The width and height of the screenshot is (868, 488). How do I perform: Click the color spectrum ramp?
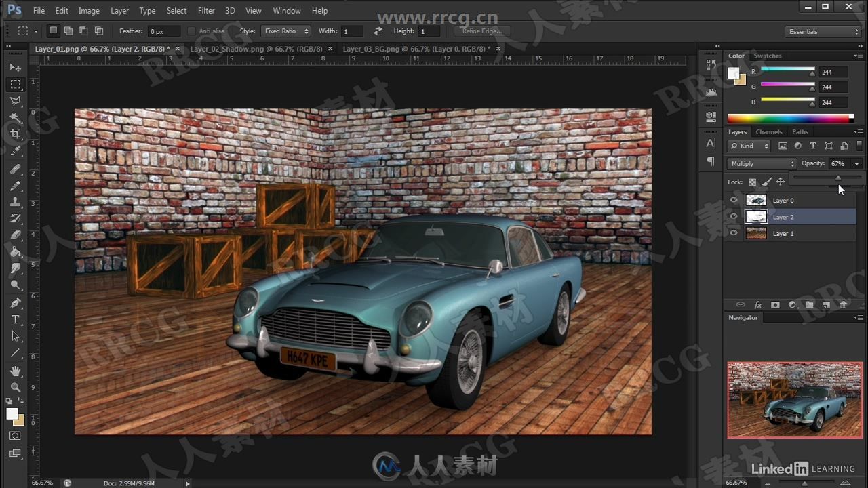point(790,118)
